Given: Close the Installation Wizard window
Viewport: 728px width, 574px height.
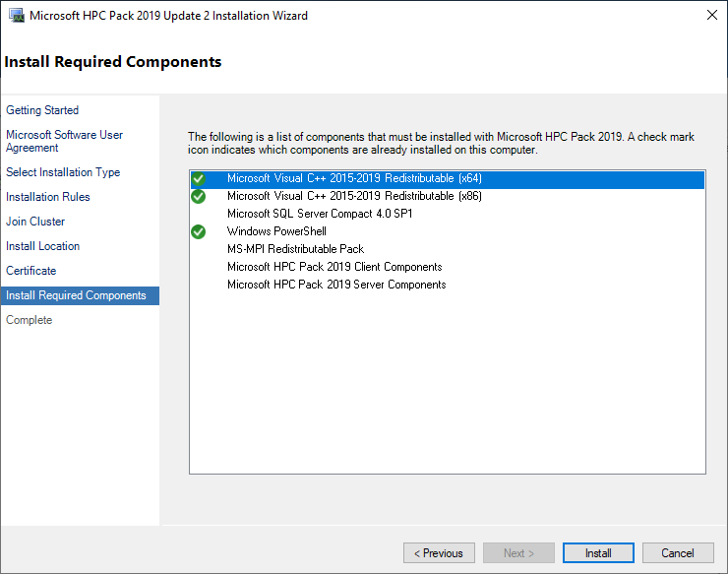Looking at the screenshot, I should 711,15.
